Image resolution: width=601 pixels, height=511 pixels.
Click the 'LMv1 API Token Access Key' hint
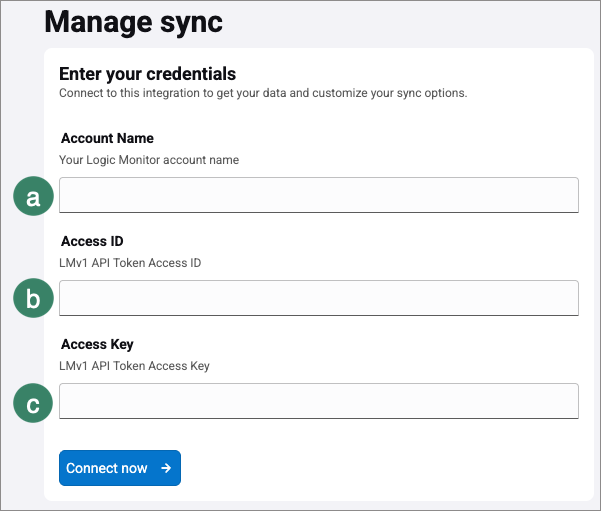tap(135, 366)
